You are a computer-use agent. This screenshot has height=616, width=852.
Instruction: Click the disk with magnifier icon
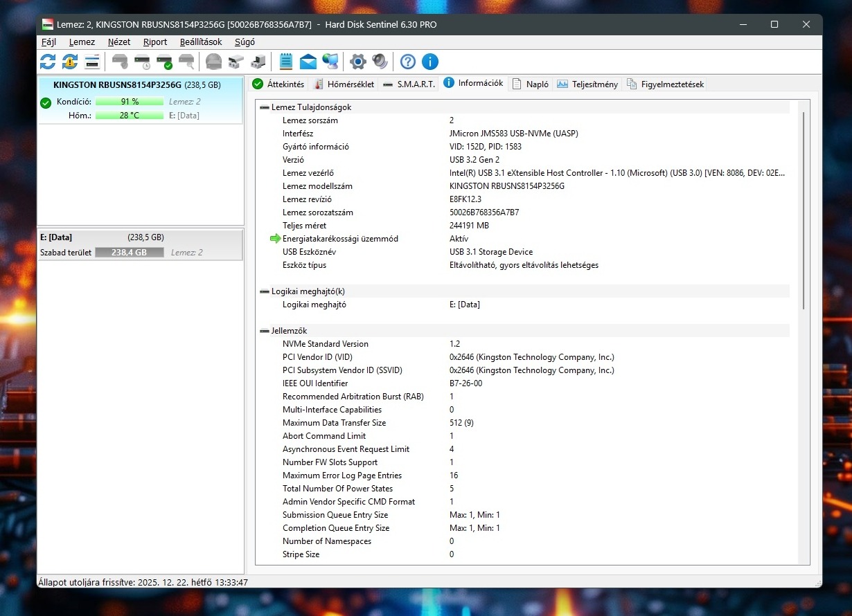pos(186,62)
